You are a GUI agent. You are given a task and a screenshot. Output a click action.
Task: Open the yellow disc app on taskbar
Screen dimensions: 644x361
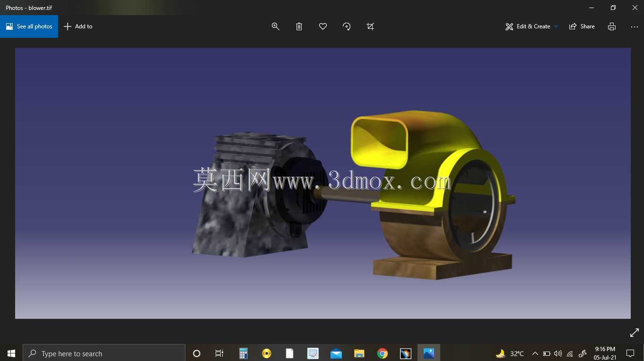pyautogui.click(x=267, y=353)
